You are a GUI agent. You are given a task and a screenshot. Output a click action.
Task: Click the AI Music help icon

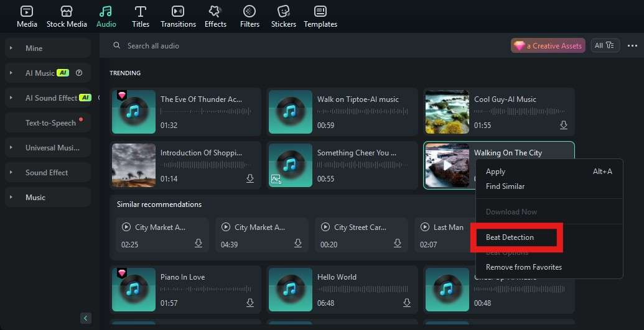coord(79,73)
